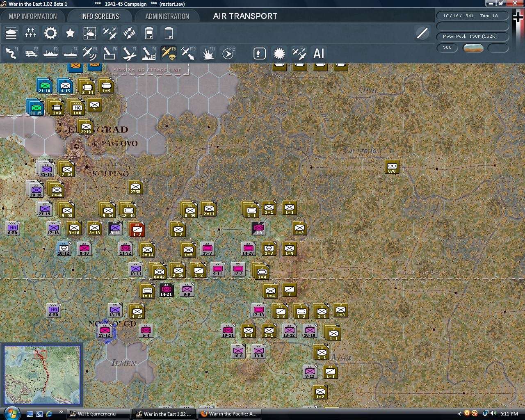The height and width of the screenshot is (420, 525).
Task: Open the order of battle tank icon
Action: tap(11, 33)
